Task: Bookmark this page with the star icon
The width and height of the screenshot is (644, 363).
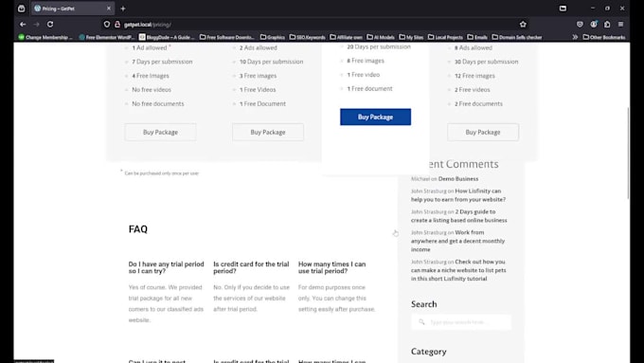Action: tap(523, 25)
